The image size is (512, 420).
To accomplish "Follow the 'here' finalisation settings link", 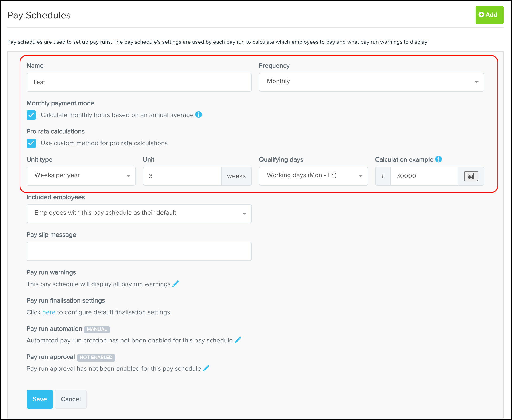I will click(49, 312).
